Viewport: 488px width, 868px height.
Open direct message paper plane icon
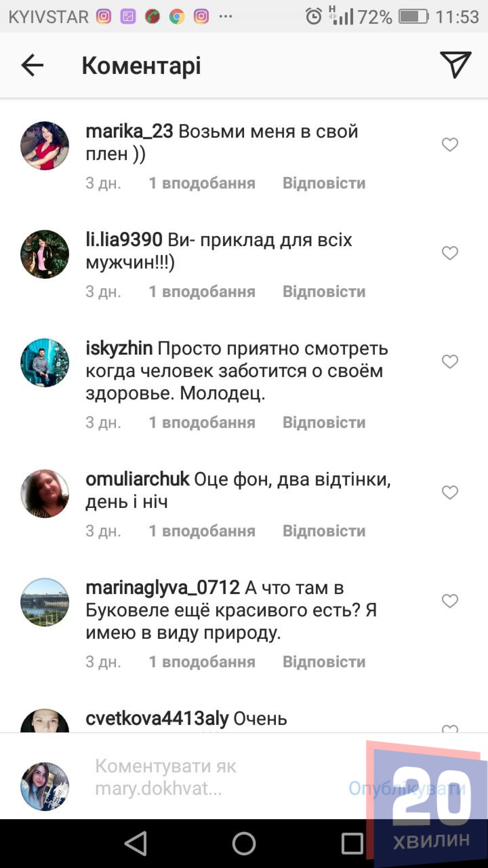point(456,65)
